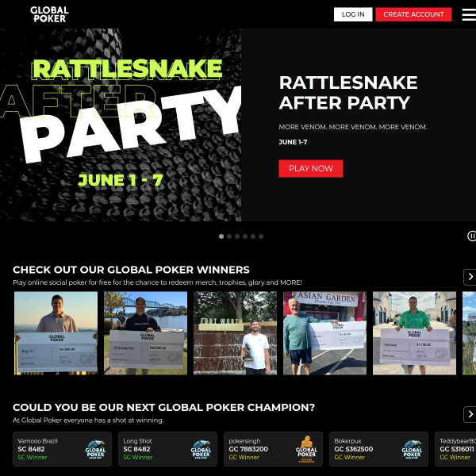The height and width of the screenshot is (476, 476).
Task: Open the Vamooo Brazil winner card
Action: pyautogui.click(x=62, y=449)
